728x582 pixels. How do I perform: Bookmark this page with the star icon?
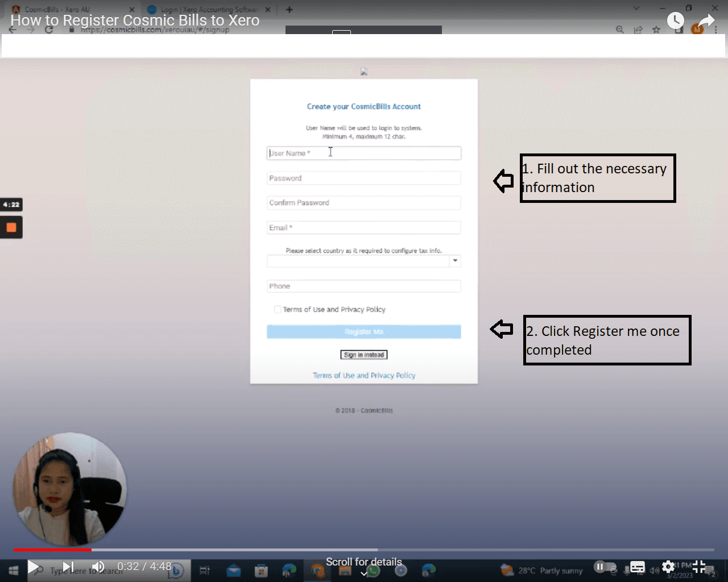[656, 30]
